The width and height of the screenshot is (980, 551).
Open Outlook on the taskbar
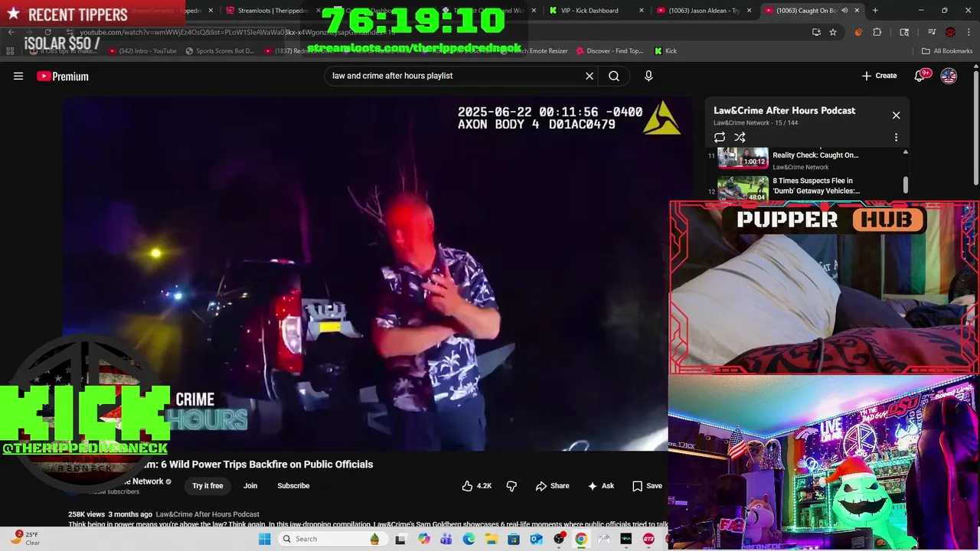(536, 539)
